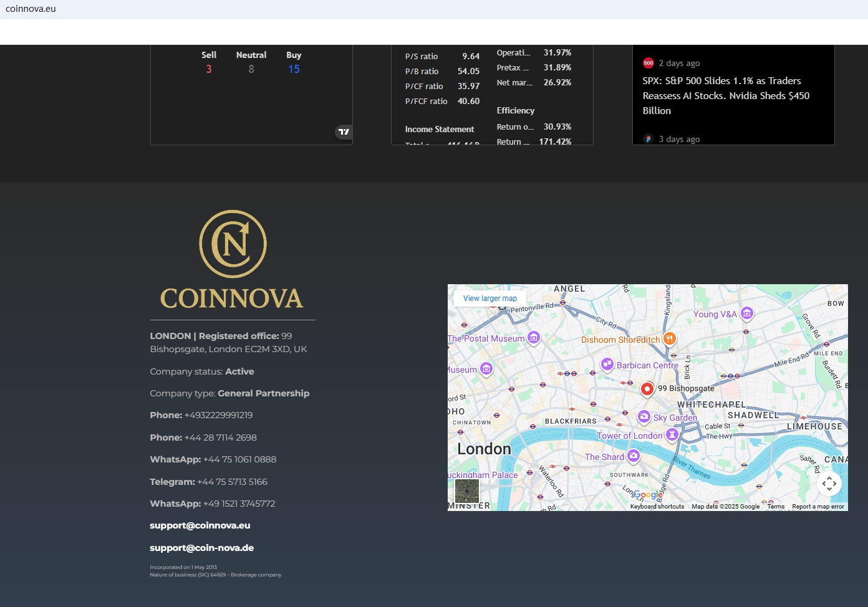The height and width of the screenshot is (607, 868).
Task: Open the View larger map link
Action: [x=489, y=299]
